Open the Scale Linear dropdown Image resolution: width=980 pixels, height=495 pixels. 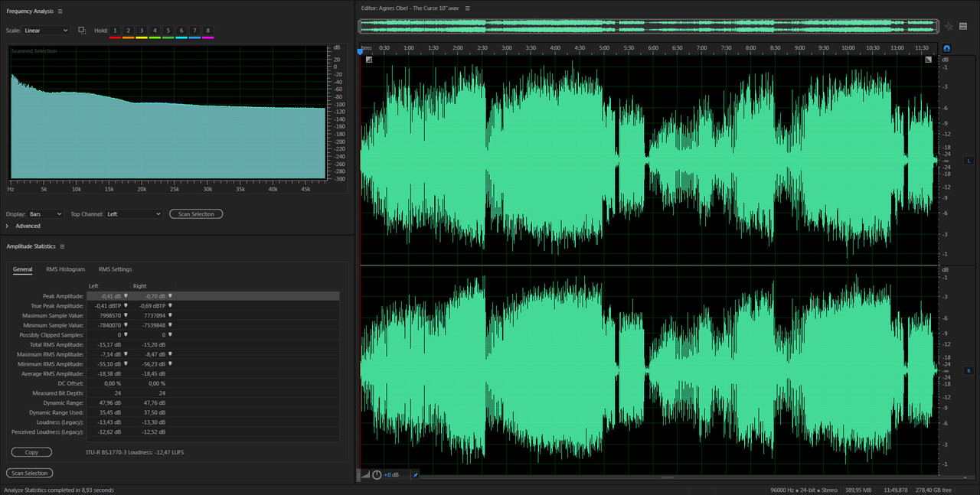pyautogui.click(x=46, y=31)
